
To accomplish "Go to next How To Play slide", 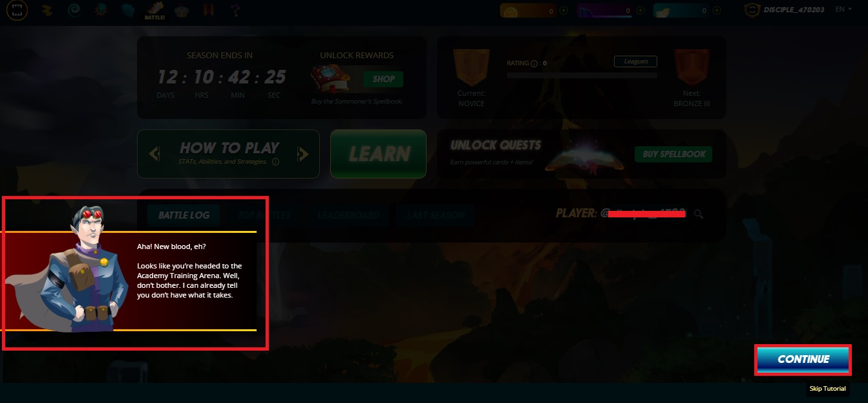I will 303,154.
